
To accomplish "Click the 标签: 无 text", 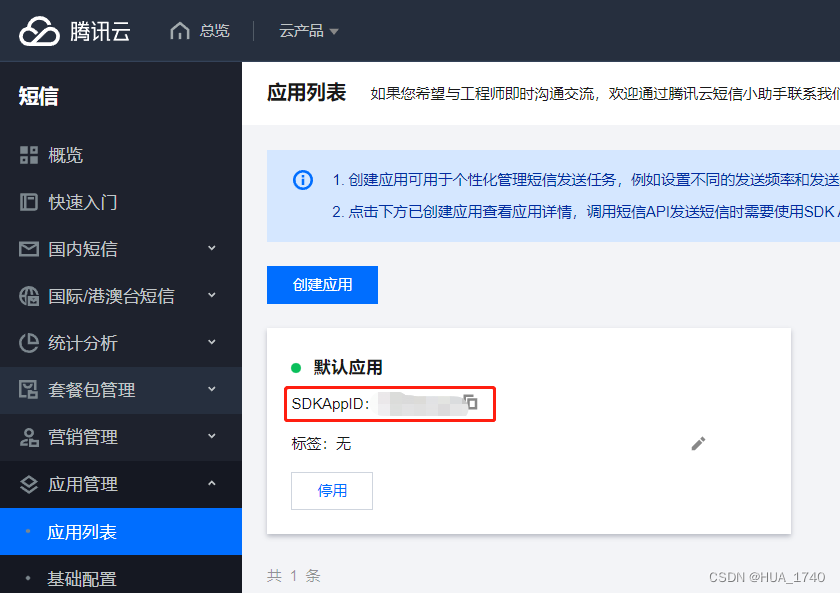I will [x=321, y=444].
